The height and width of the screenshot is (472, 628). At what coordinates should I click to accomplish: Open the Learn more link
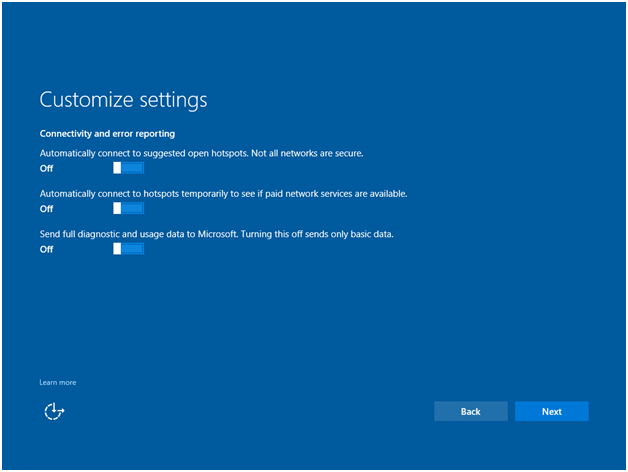point(57,382)
